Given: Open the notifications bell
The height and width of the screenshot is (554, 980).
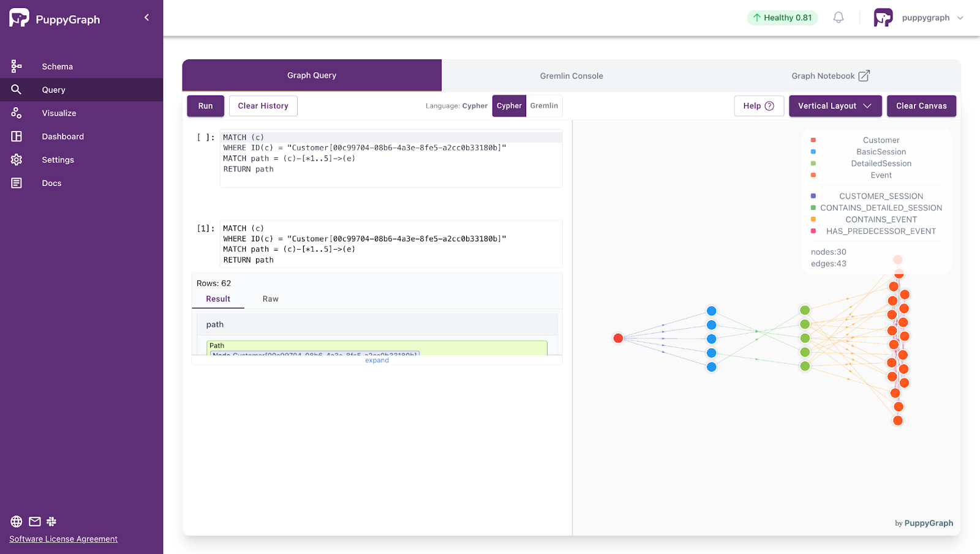Looking at the screenshot, I should (839, 18).
